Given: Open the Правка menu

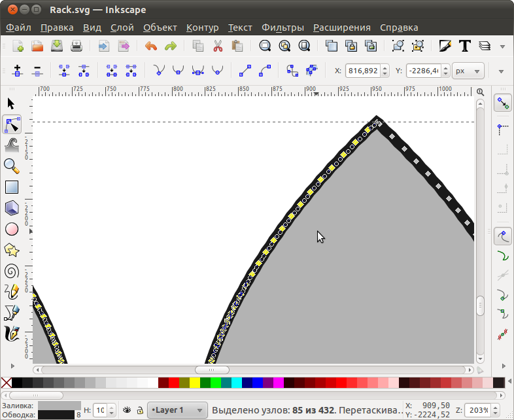Looking at the screenshot, I should tap(57, 27).
